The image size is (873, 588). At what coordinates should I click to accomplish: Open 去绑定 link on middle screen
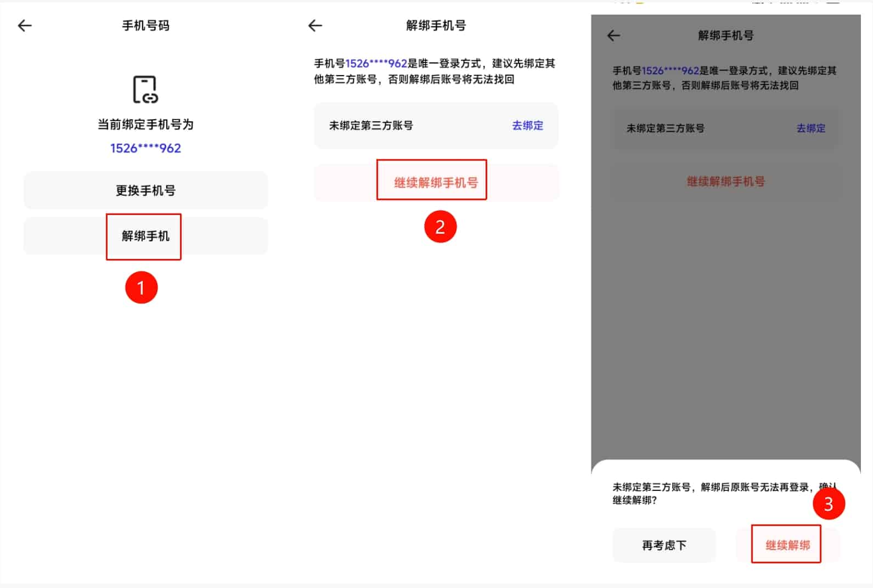click(527, 126)
